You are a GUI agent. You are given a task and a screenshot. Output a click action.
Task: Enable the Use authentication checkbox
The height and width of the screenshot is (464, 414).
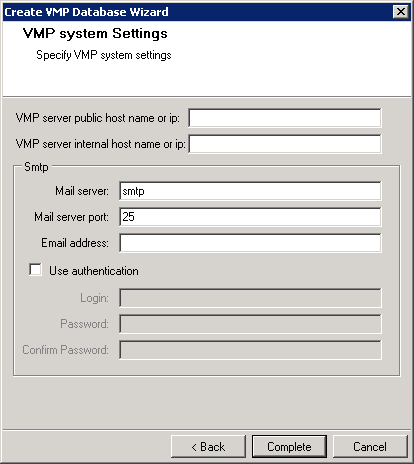point(35,270)
